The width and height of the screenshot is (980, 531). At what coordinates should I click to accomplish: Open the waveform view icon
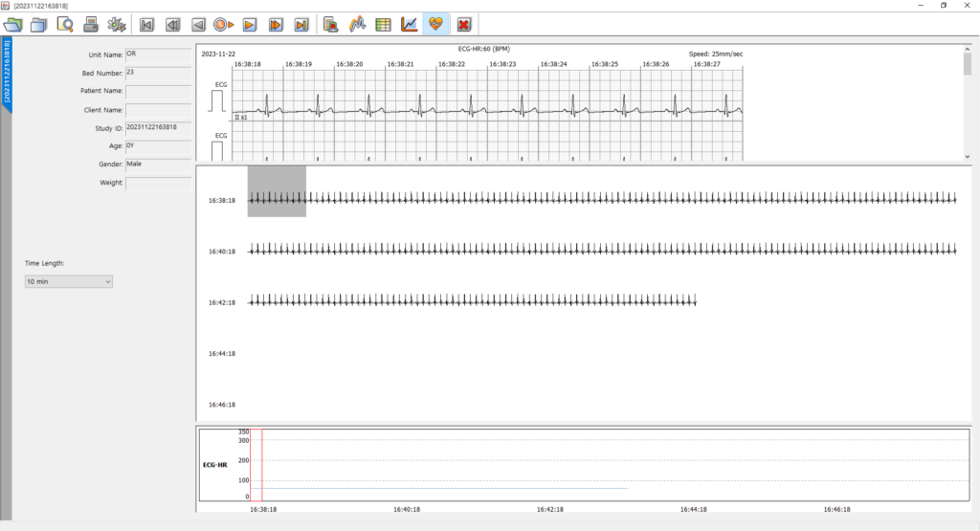coord(358,25)
